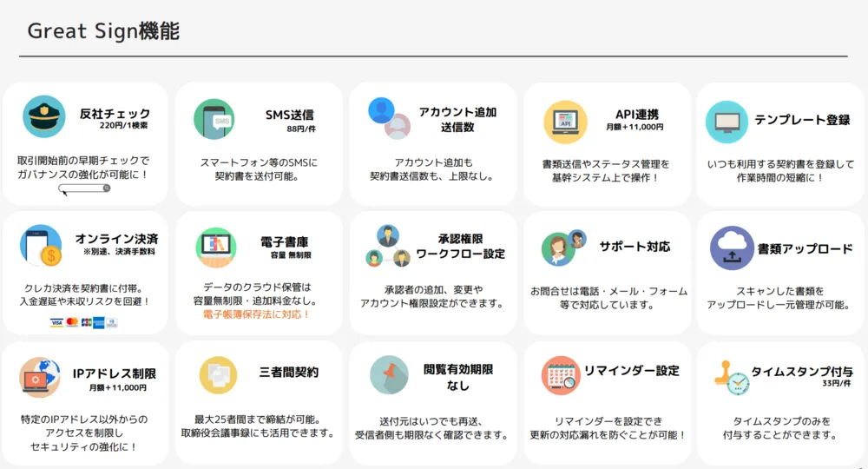
Task: Click the 特定のIPアドレス以外からの description
Action: (x=84, y=419)
